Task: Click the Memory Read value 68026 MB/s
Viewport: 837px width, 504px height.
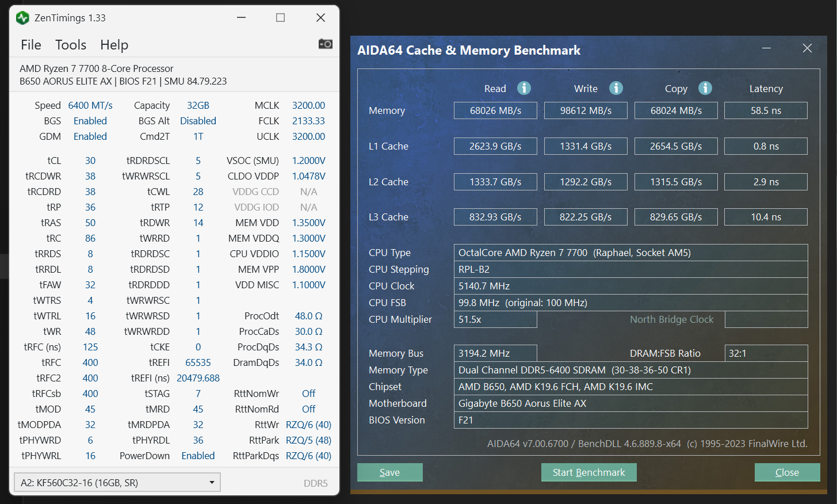Action: tap(495, 110)
